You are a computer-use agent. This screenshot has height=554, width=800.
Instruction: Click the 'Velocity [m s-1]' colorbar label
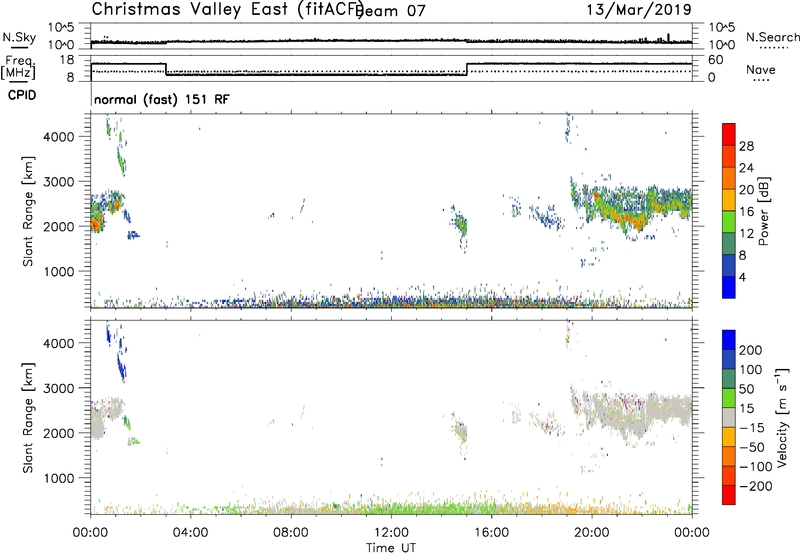click(782, 417)
